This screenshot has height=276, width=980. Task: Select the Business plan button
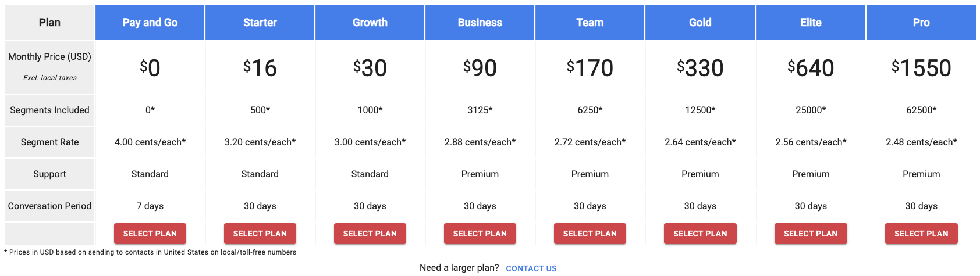coord(480,234)
